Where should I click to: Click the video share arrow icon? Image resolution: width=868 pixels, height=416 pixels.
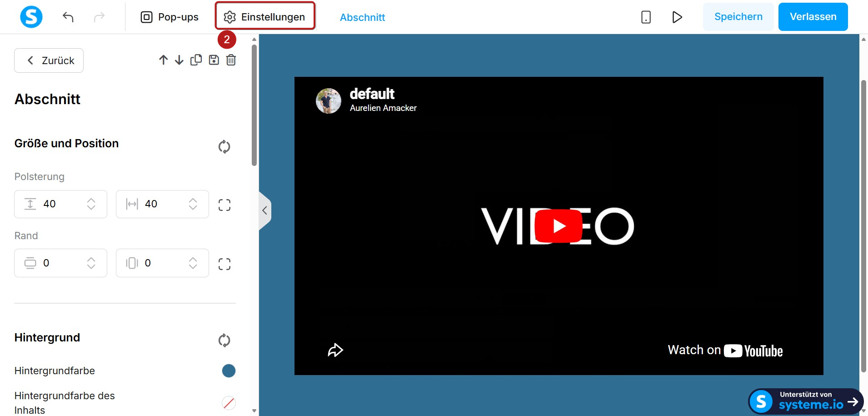tap(335, 350)
